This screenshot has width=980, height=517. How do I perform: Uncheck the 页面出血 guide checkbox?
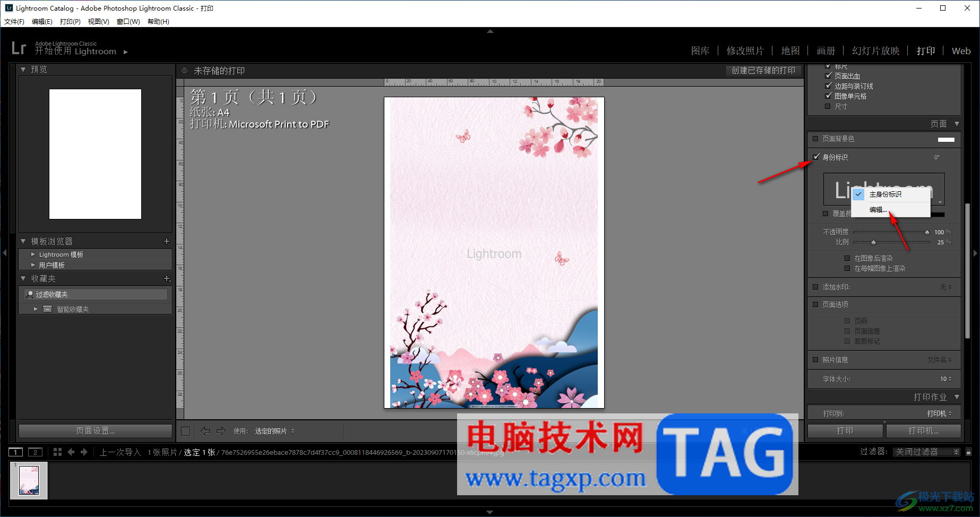[828, 76]
